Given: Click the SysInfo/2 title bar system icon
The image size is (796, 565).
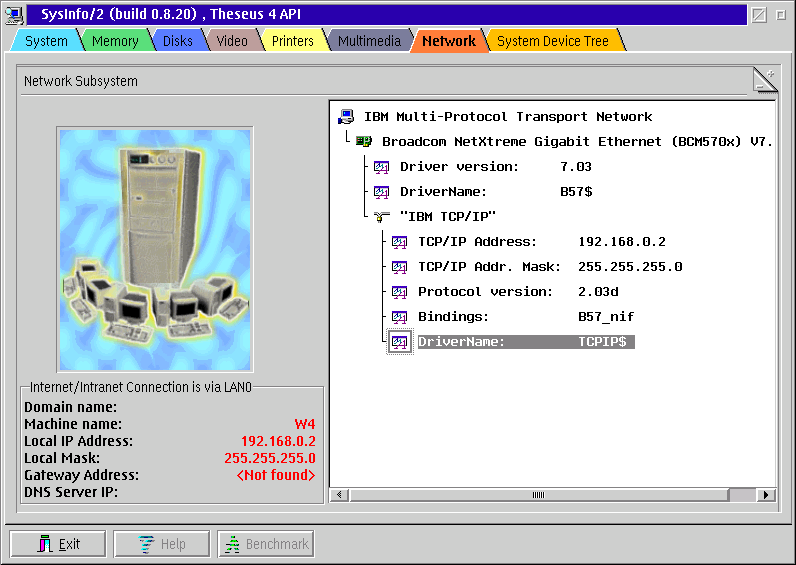Looking at the screenshot, I should [14, 14].
